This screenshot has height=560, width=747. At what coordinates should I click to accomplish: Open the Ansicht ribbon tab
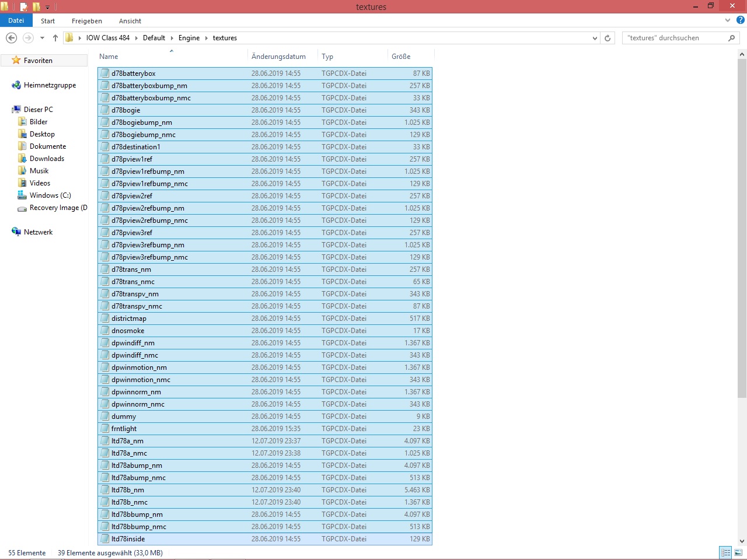pos(130,21)
